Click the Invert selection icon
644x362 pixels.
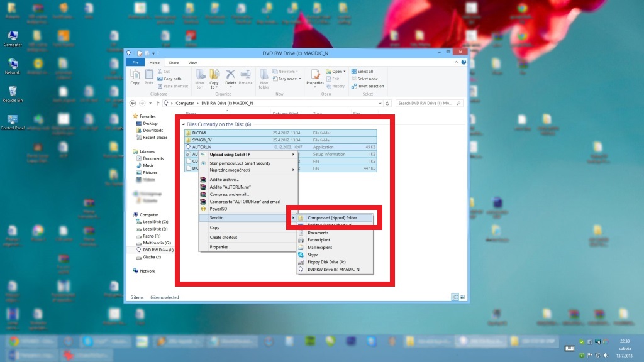coord(368,86)
